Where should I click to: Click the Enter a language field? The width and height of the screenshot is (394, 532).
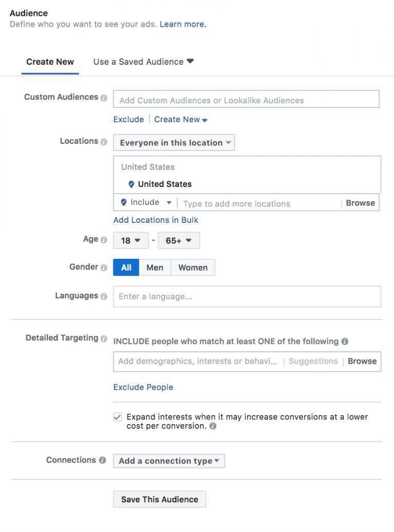[x=247, y=296]
